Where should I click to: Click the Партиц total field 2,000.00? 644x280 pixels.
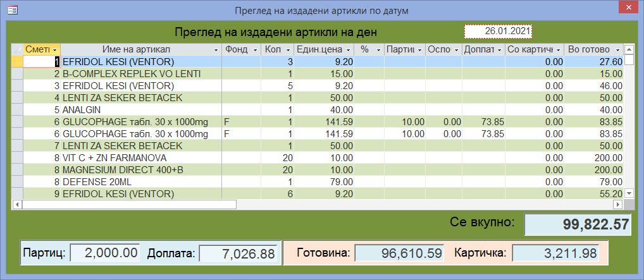(x=105, y=253)
